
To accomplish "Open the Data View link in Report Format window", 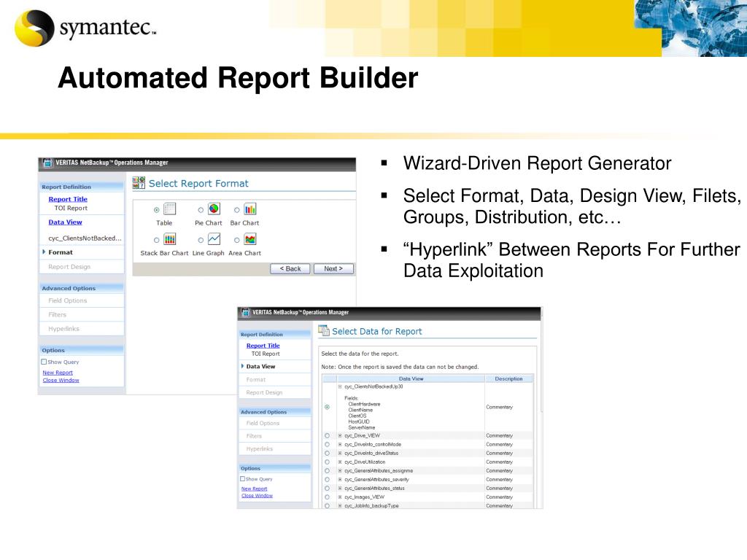I will tap(65, 222).
